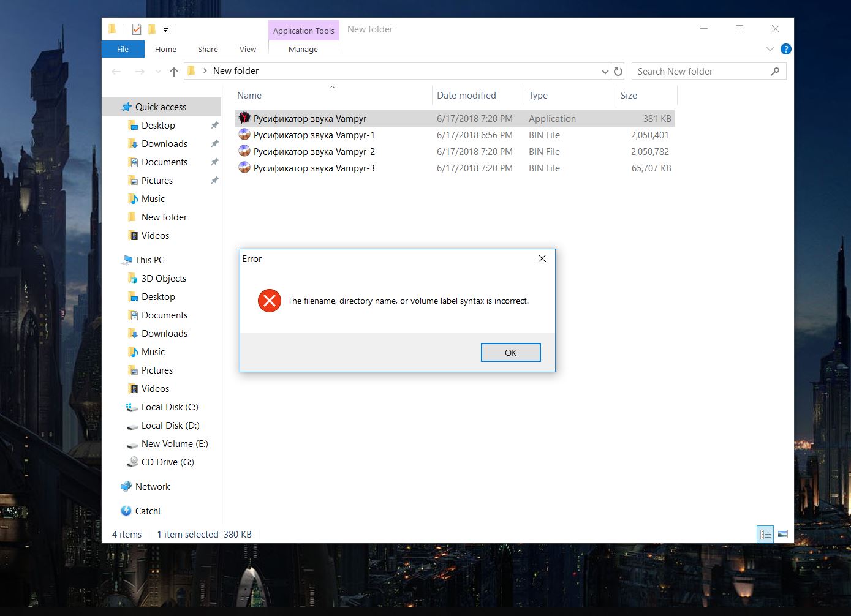Open Local Disk (C:) drive
The height and width of the screenshot is (616, 851).
point(170,407)
